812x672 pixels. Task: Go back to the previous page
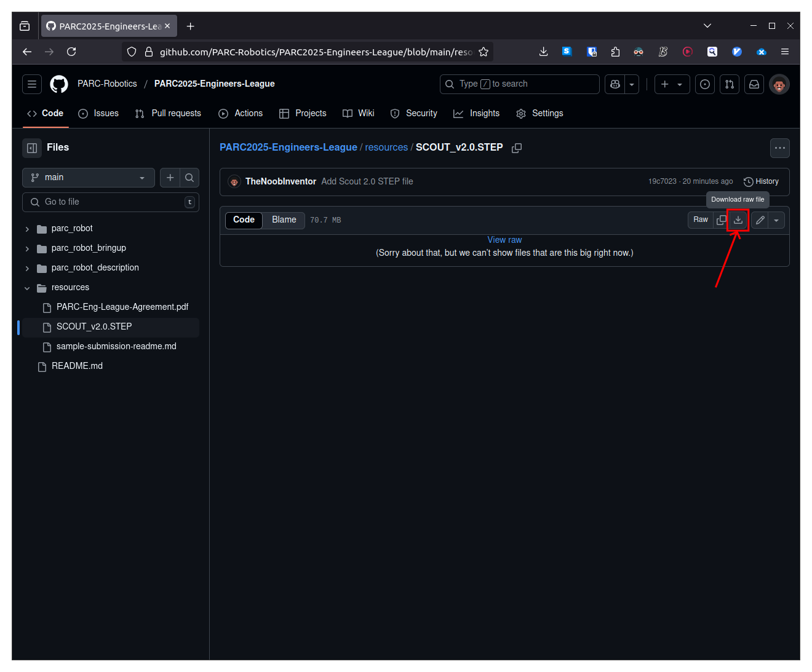27,52
